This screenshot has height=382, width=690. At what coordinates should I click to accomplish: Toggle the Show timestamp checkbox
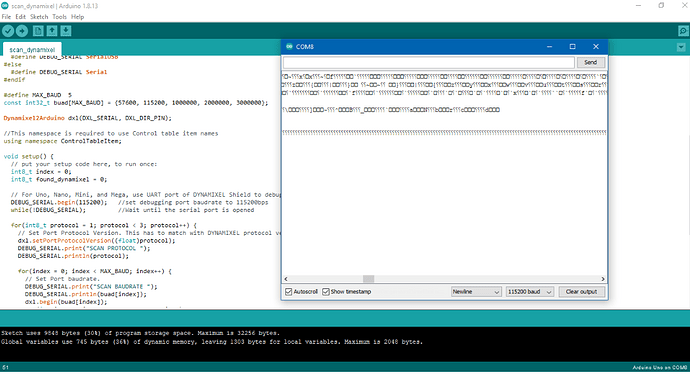326,292
